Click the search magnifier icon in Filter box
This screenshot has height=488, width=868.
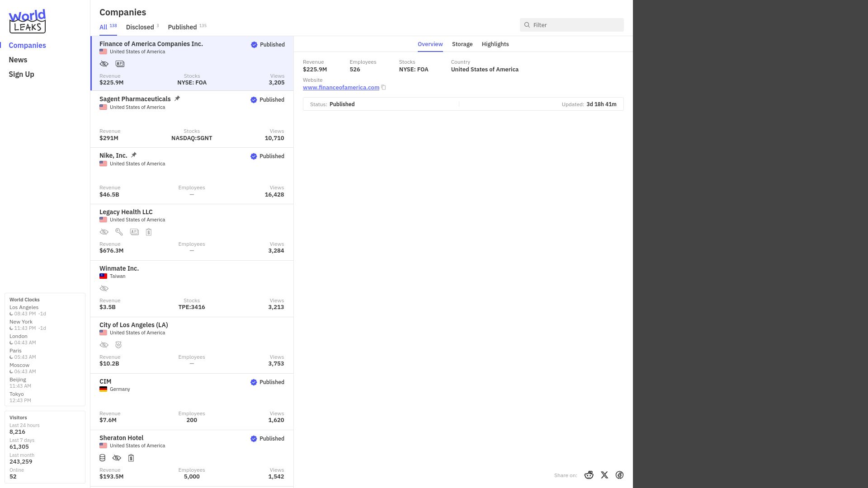(527, 25)
